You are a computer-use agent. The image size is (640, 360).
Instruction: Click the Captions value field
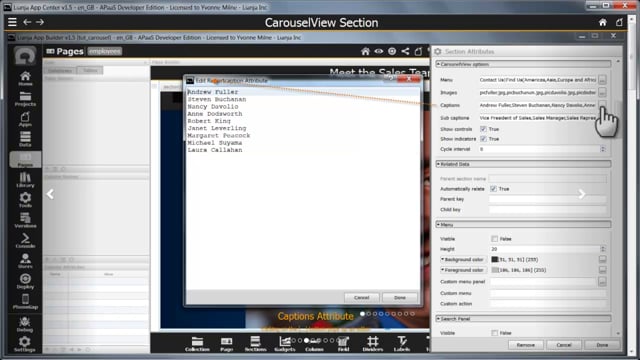pos(537,105)
